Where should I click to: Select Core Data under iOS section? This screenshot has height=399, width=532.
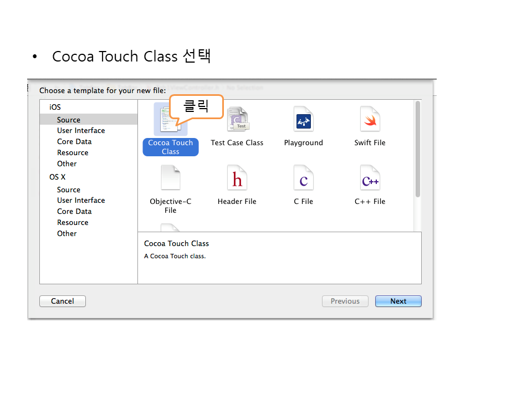[x=74, y=142]
